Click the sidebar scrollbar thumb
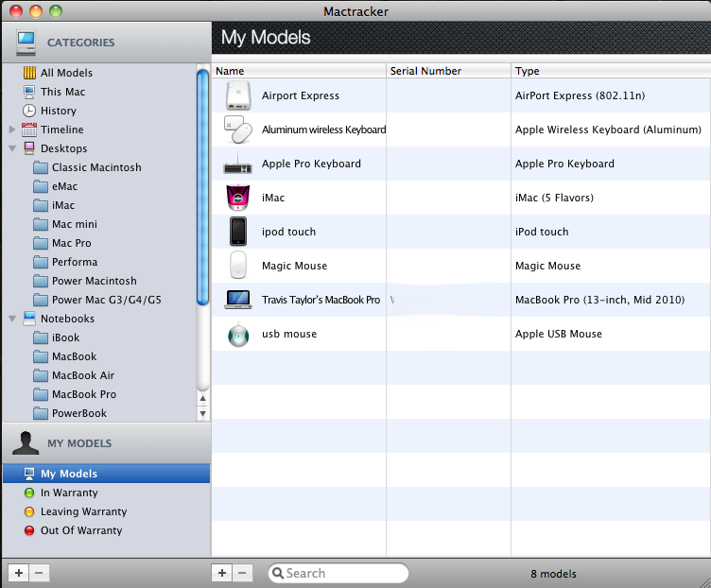 click(202, 186)
